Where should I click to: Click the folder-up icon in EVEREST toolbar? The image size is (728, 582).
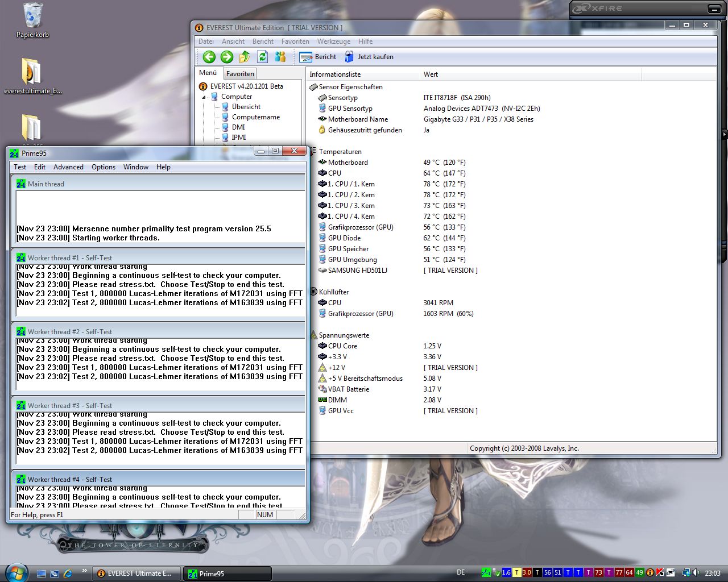245,57
